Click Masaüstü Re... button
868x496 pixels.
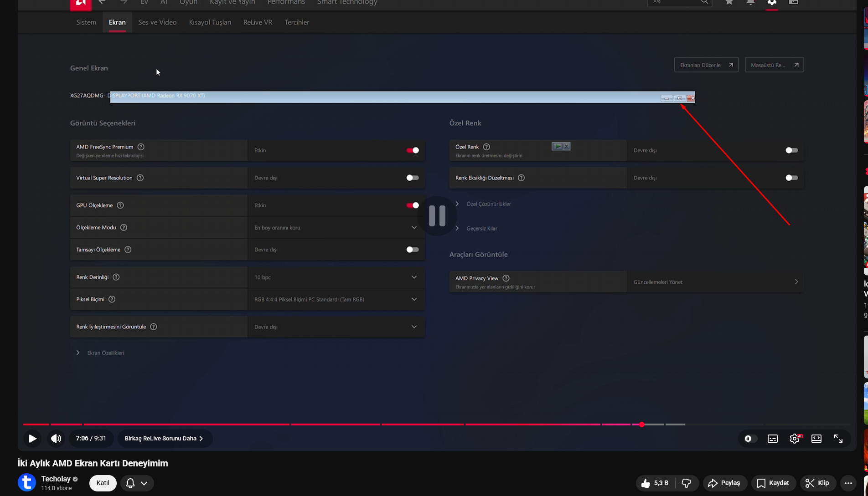pos(774,65)
